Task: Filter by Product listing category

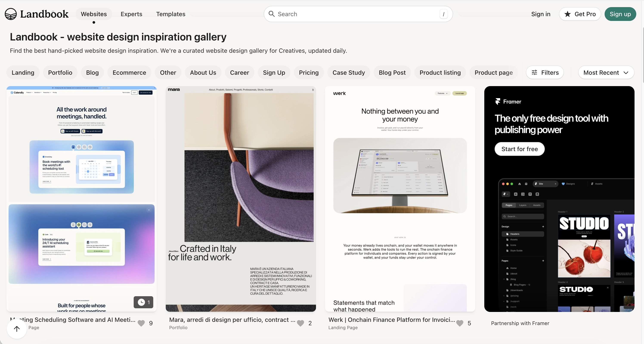Action: point(440,73)
